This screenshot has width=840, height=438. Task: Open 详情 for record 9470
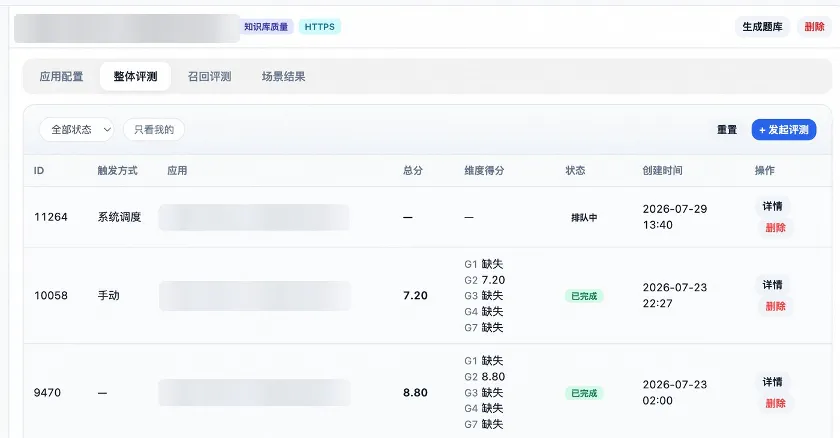coord(772,382)
